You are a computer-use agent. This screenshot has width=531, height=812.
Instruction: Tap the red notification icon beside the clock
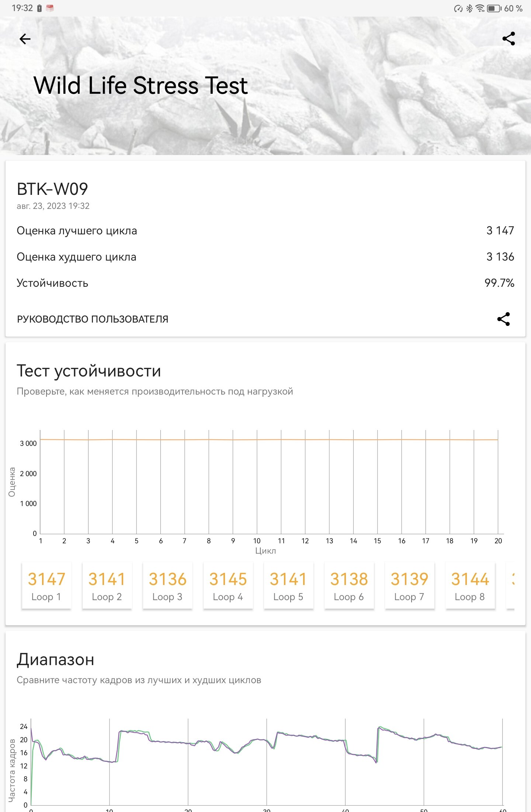tap(50, 8)
